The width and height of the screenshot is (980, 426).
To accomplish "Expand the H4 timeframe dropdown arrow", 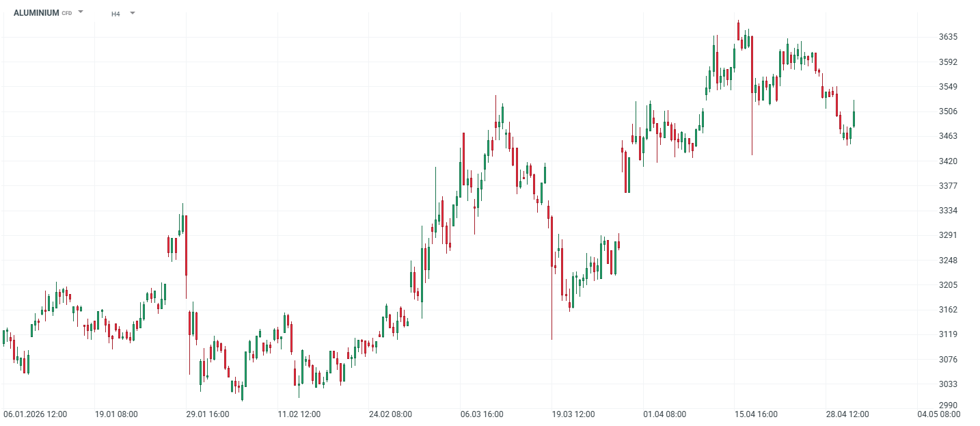I will pos(132,13).
